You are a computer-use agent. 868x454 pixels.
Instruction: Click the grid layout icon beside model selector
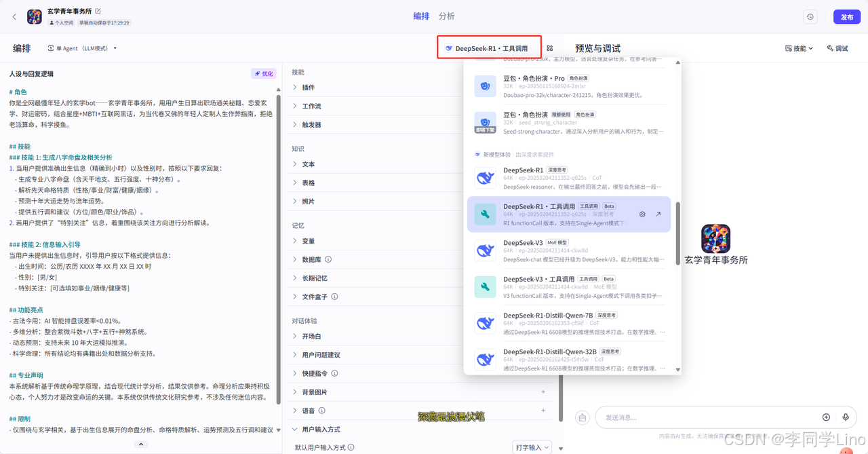[549, 48]
